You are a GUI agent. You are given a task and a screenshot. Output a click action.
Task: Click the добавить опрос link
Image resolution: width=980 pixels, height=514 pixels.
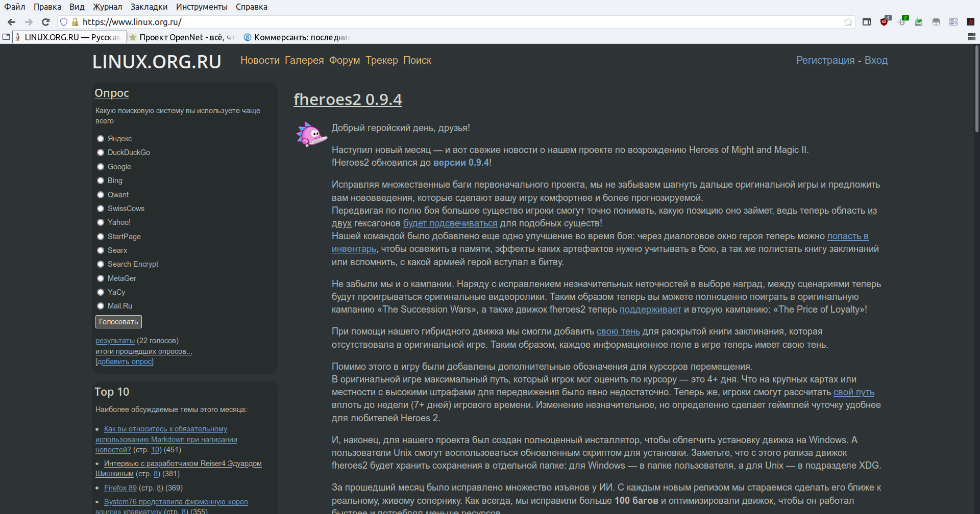[x=125, y=362]
